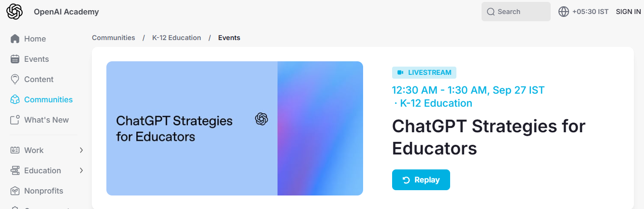
Task: Open the K-12 Education breadcrumb link
Action: (176, 38)
